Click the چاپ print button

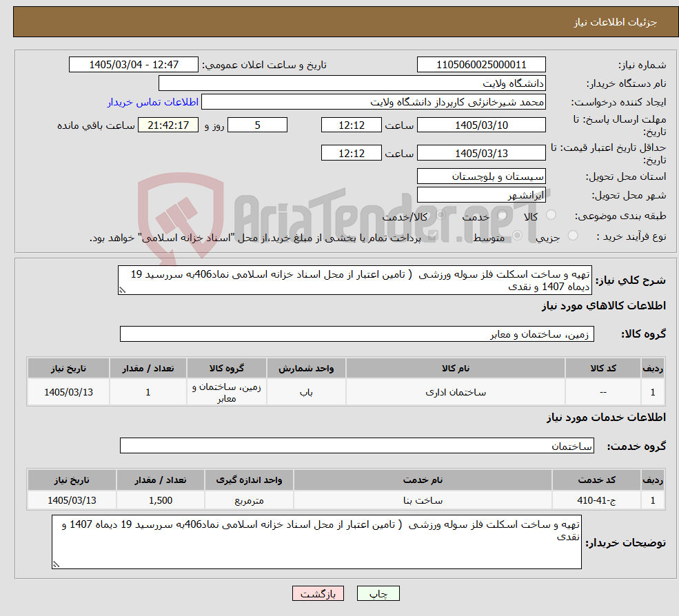click(378, 593)
